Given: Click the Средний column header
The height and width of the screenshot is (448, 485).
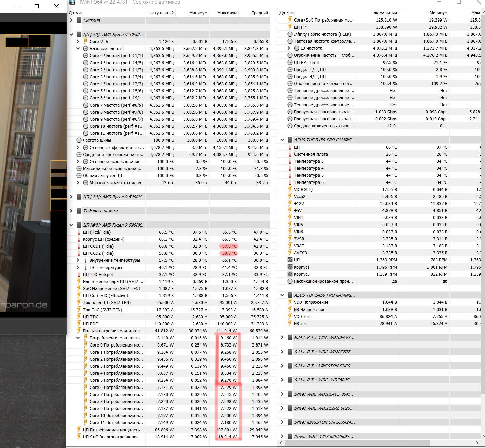Looking at the screenshot, I should [x=255, y=13].
